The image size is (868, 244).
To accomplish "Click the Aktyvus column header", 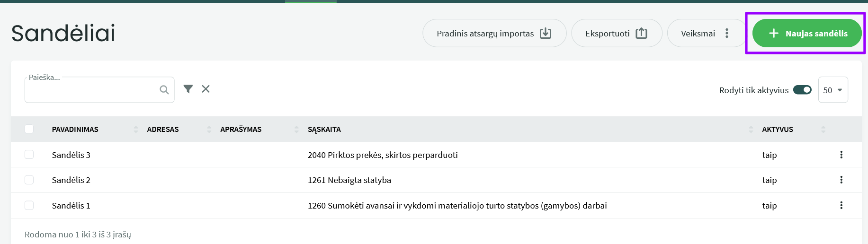I will [777, 129].
